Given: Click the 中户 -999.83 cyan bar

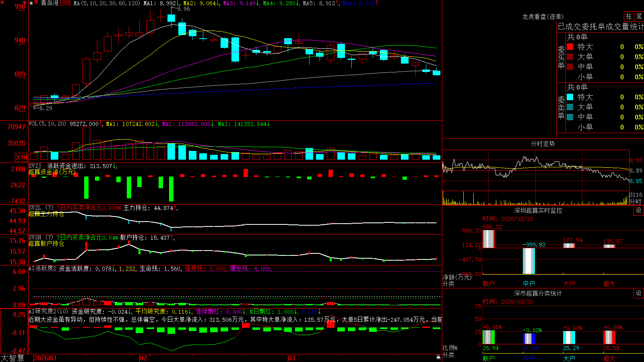Looking at the screenshot, I should [529, 261].
